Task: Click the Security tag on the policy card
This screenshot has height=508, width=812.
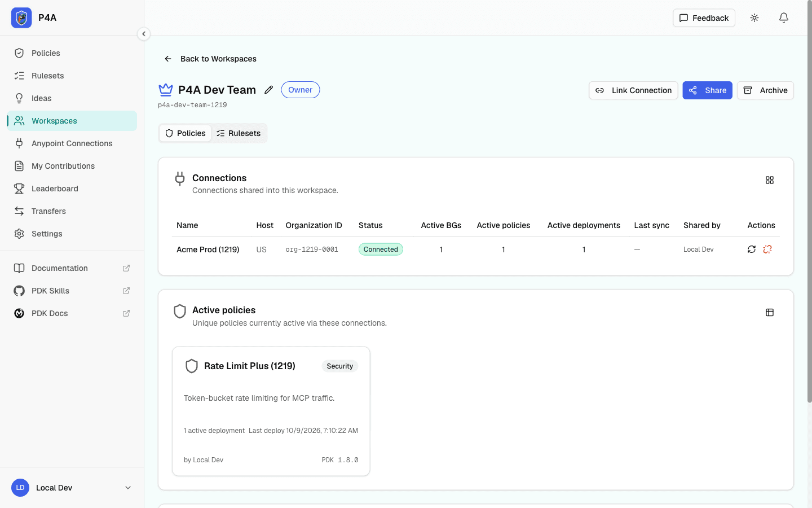Action: coord(340,366)
